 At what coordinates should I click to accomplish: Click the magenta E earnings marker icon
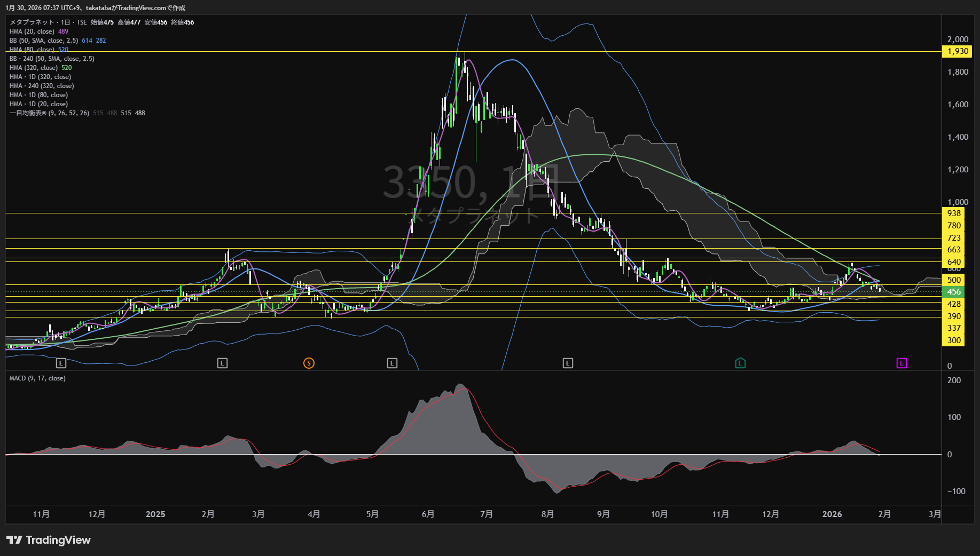901,363
